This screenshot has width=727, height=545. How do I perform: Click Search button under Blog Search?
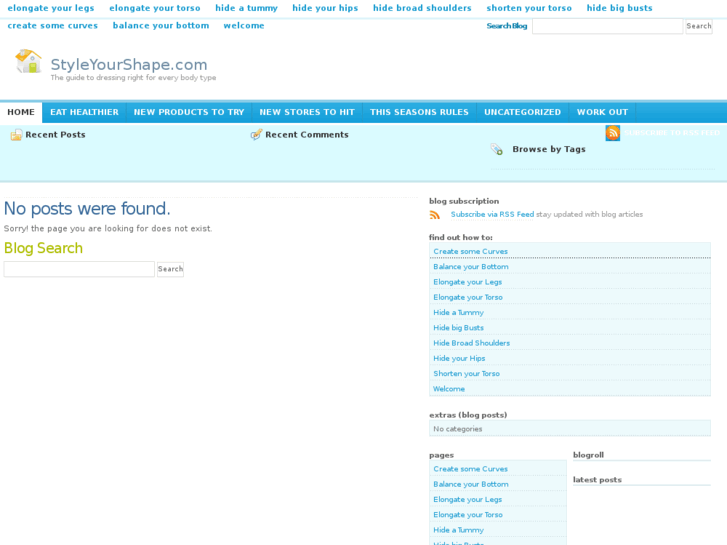(x=171, y=269)
